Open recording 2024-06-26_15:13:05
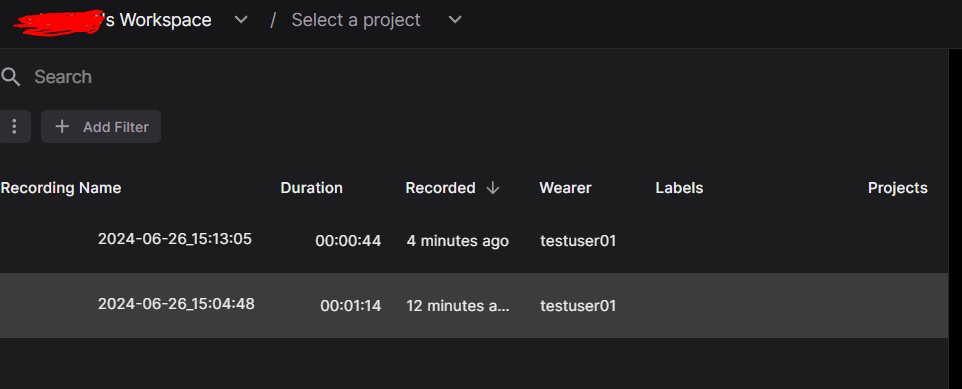962x389 pixels. pyautogui.click(x=175, y=239)
